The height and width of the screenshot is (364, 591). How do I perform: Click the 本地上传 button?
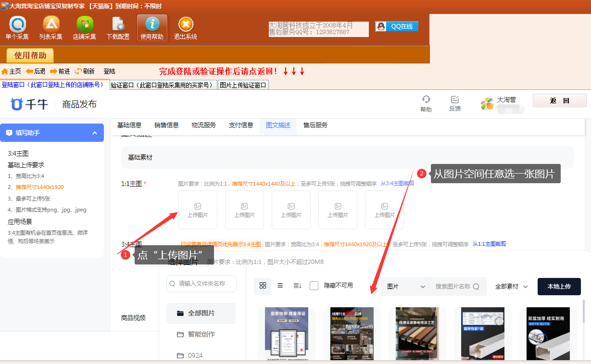(559, 287)
